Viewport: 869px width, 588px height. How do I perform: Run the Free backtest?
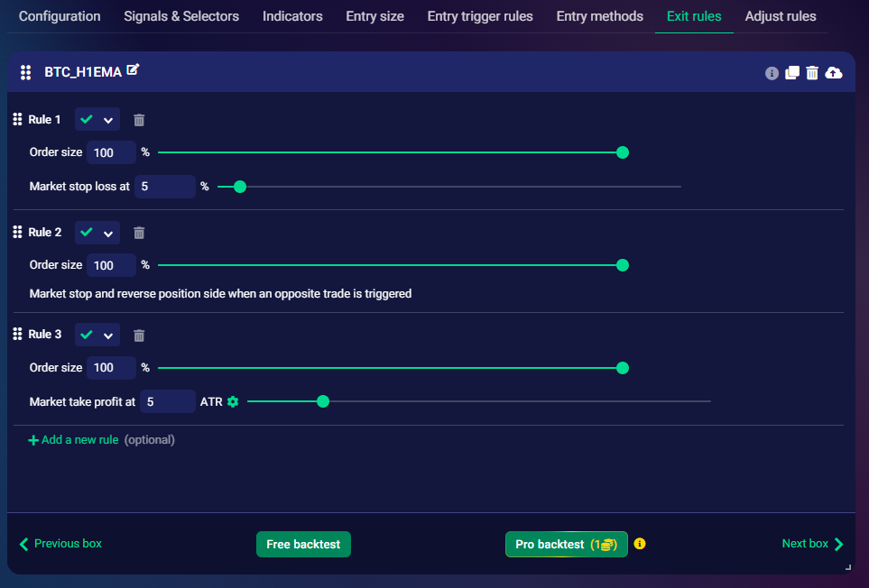click(303, 544)
